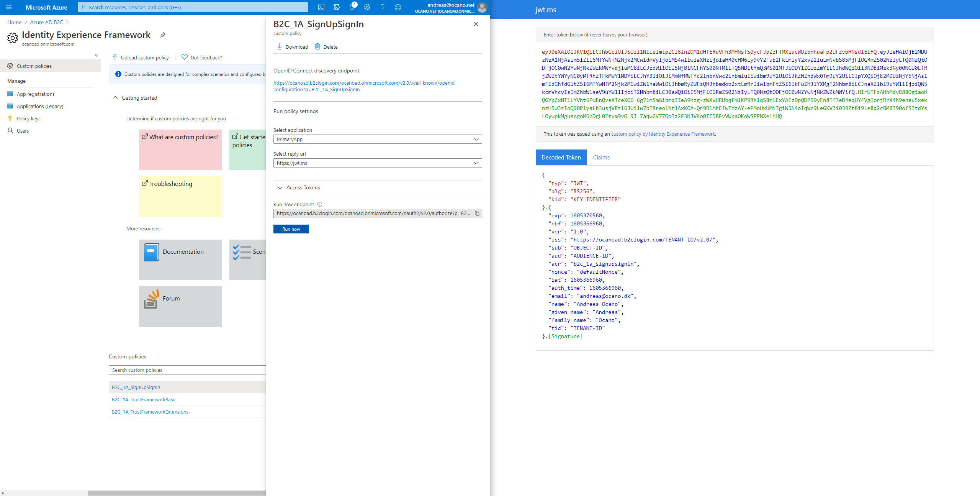Click the Run now button
The image size is (980, 496).
[291, 229]
